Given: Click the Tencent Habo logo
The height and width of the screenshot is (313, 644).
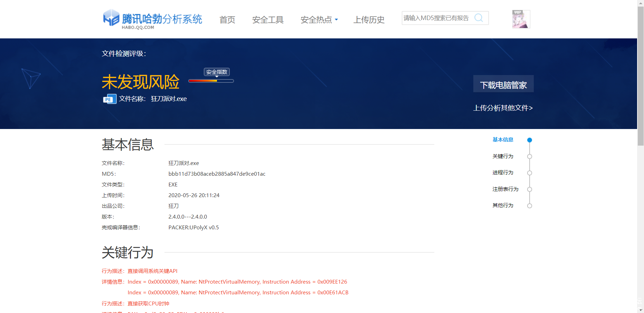Looking at the screenshot, I should 152,19.
